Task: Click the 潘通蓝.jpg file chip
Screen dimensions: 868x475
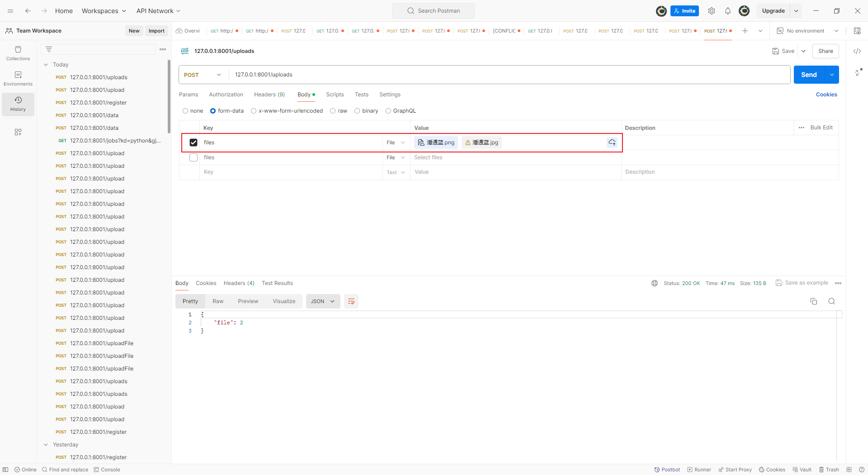Action: point(482,142)
